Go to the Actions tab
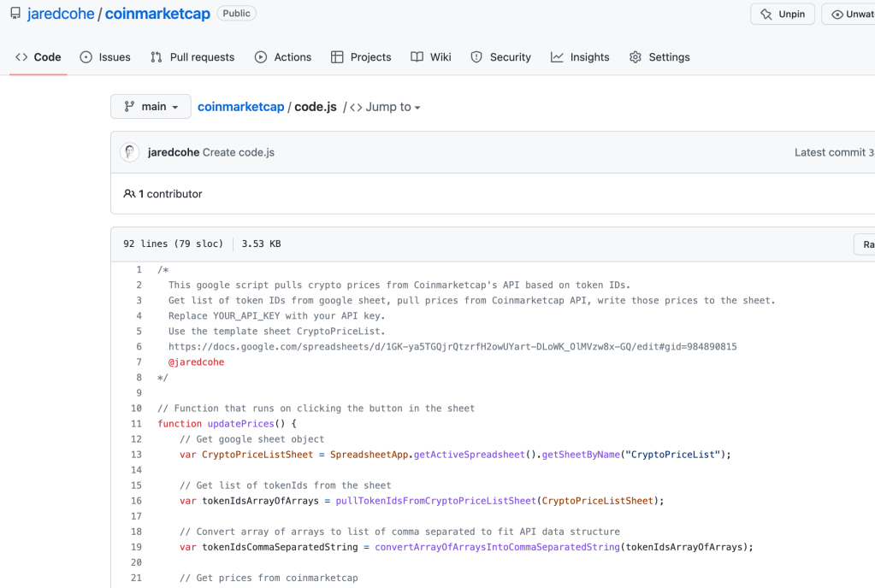The width and height of the screenshot is (875, 588). (283, 57)
